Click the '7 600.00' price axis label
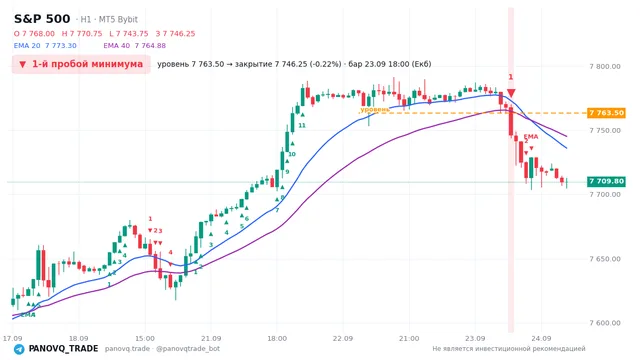The height and width of the screenshot is (360, 640). [605, 323]
